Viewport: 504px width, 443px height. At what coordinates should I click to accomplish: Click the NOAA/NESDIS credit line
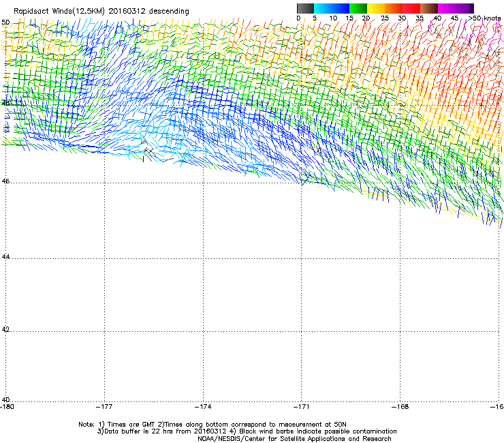[x=294, y=439]
